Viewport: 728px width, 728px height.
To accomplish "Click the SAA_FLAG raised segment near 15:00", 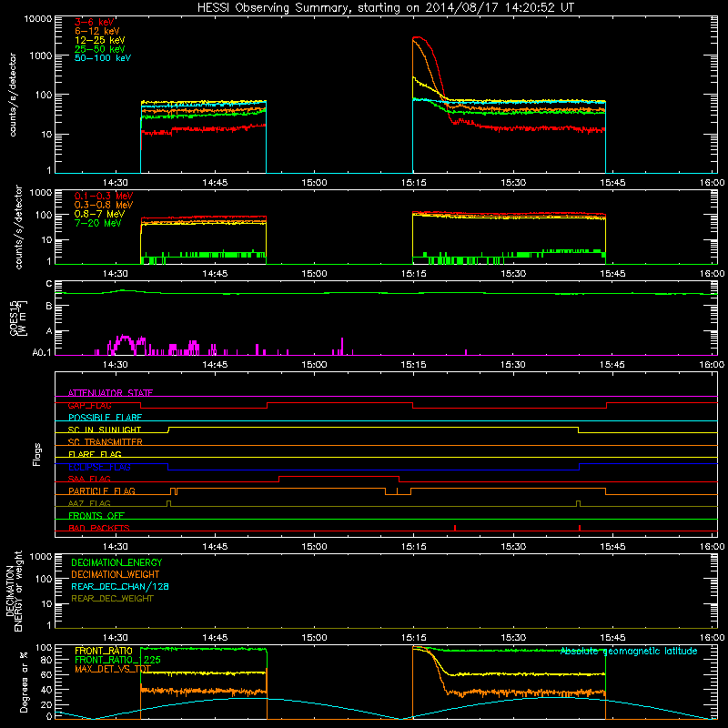I will [339, 476].
